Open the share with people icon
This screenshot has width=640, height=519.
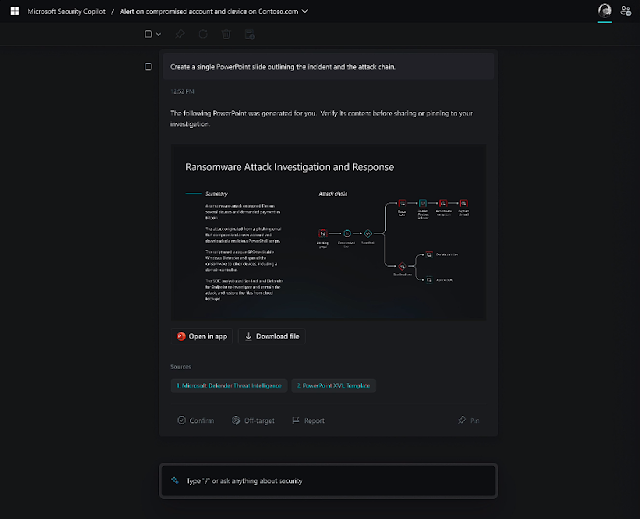(626, 11)
